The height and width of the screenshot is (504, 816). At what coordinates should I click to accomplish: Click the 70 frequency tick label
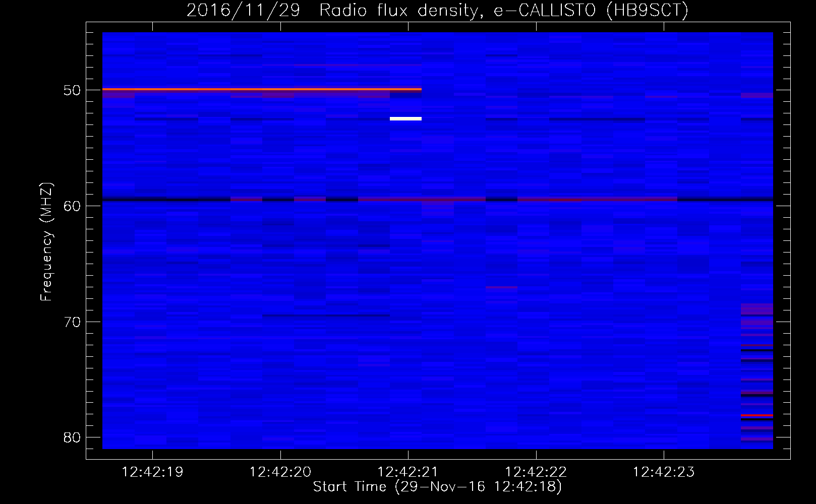point(72,322)
